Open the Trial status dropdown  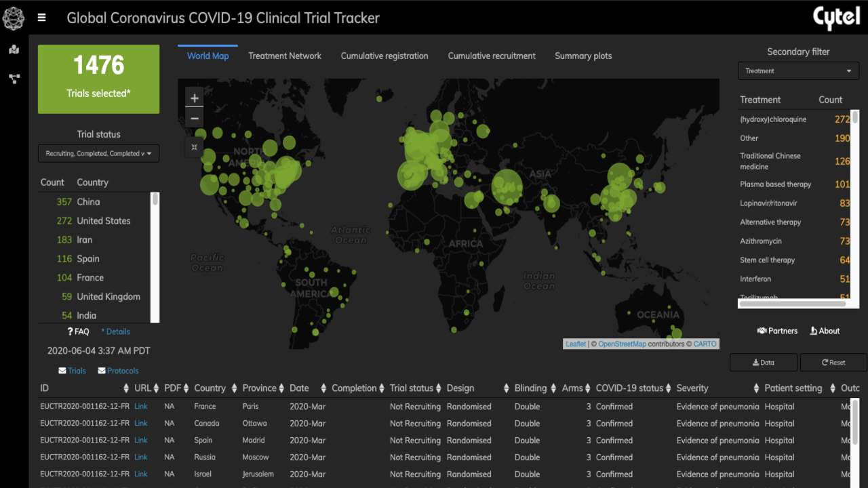98,154
